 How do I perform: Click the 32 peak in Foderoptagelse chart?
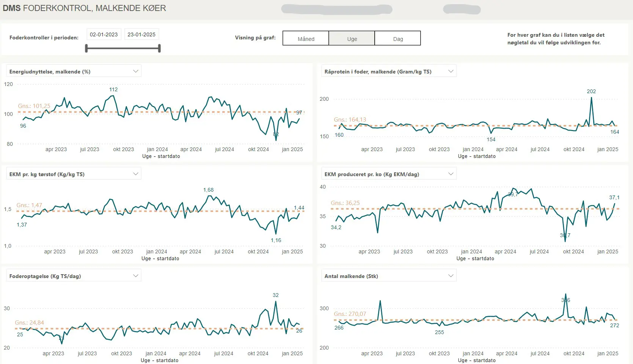coord(275,295)
